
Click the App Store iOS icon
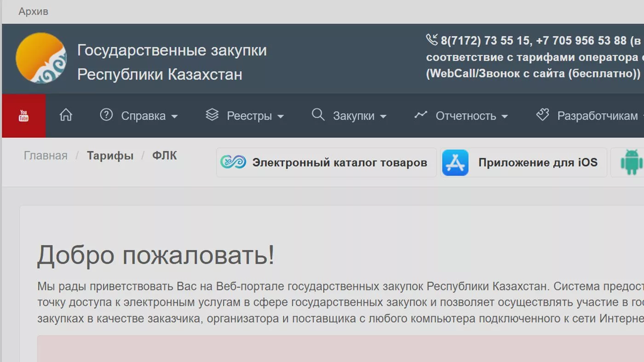[x=455, y=163]
